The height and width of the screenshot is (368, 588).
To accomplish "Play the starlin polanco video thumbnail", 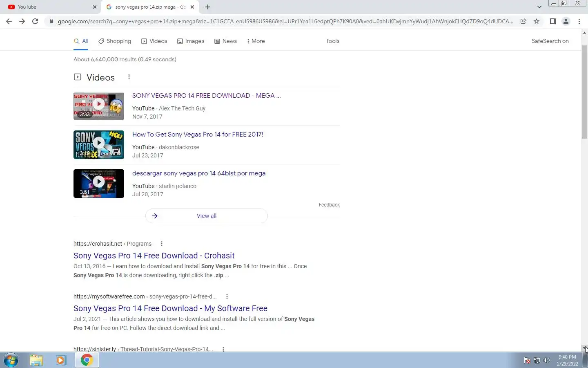I will click(x=99, y=184).
